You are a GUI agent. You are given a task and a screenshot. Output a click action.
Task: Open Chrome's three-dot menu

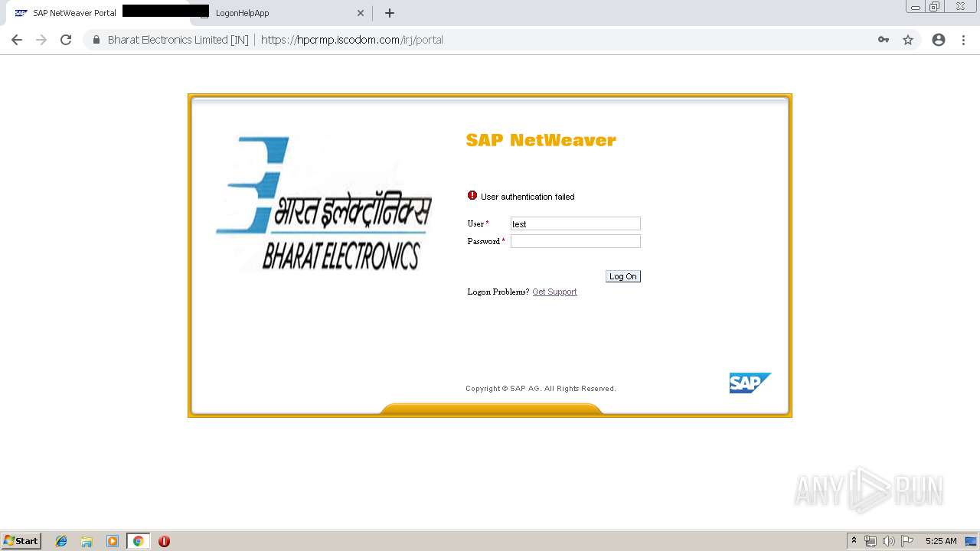pyautogui.click(x=964, y=40)
